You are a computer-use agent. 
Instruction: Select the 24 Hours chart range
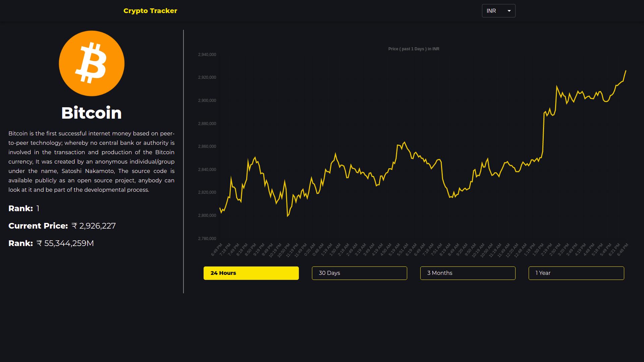(x=251, y=273)
